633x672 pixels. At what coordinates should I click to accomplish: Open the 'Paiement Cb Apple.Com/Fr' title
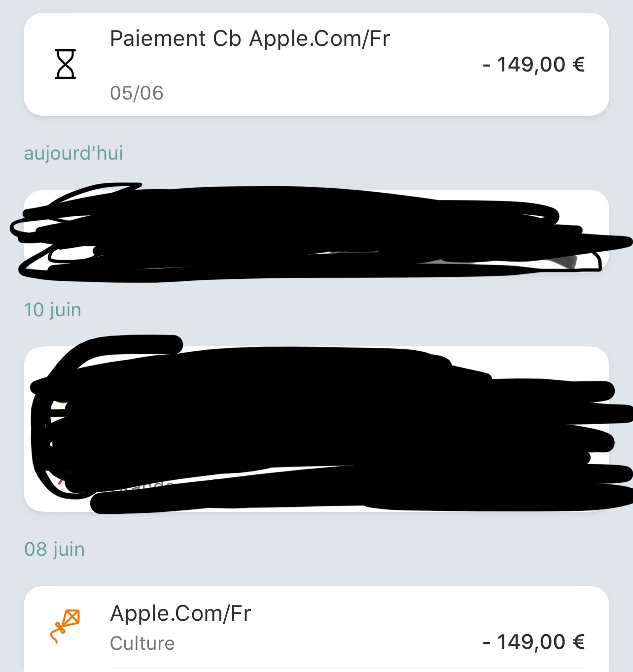pyautogui.click(x=249, y=38)
